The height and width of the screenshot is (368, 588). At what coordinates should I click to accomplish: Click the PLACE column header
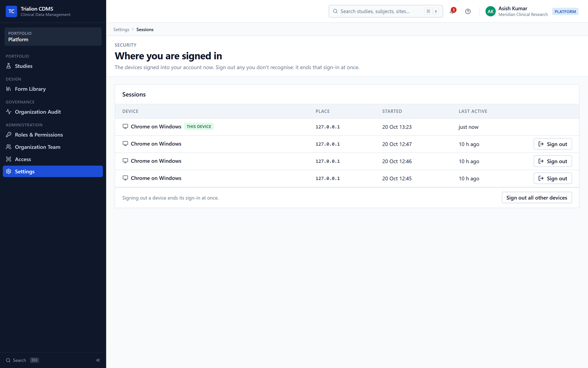click(x=323, y=111)
